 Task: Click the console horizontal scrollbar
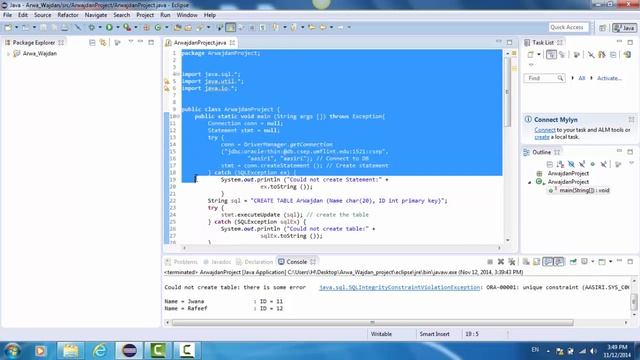(x=372, y=322)
